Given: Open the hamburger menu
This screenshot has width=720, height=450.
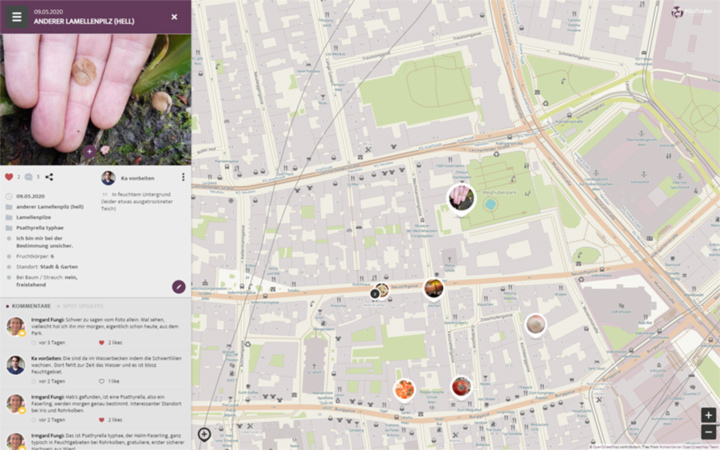Looking at the screenshot, I should tap(16, 17).
